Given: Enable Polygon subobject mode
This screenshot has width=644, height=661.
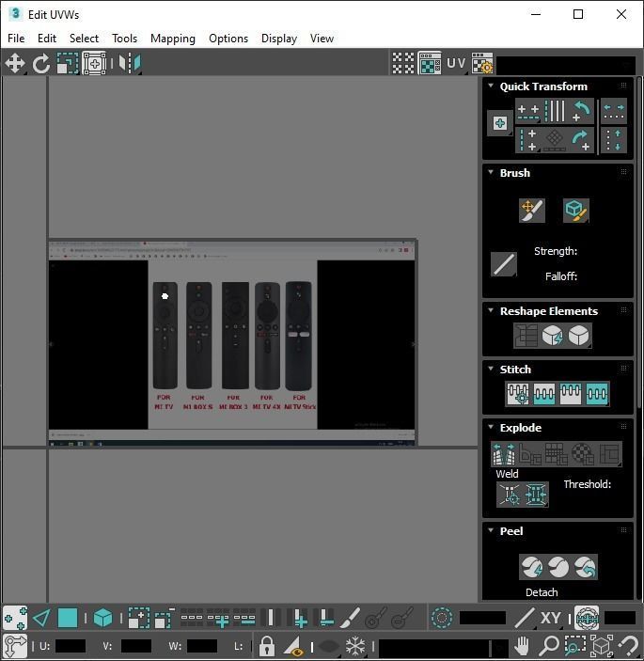Looking at the screenshot, I should click(68, 618).
